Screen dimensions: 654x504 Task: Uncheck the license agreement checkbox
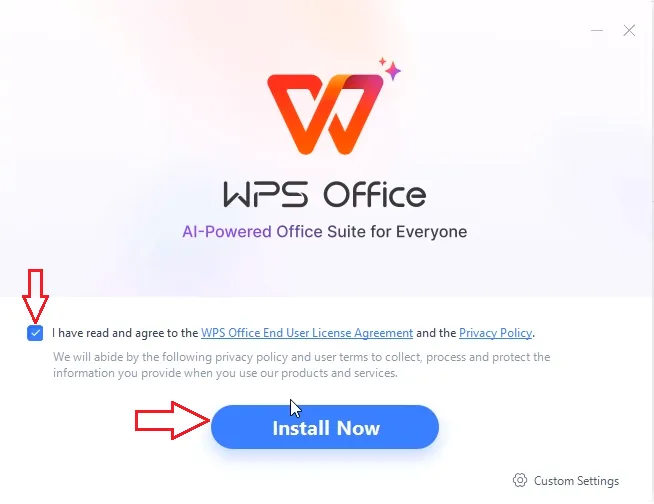click(35, 333)
